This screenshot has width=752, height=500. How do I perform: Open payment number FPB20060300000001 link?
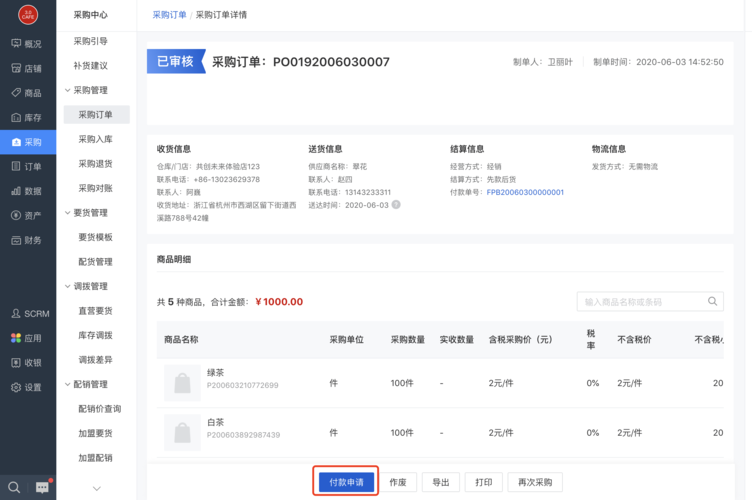[525, 192]
